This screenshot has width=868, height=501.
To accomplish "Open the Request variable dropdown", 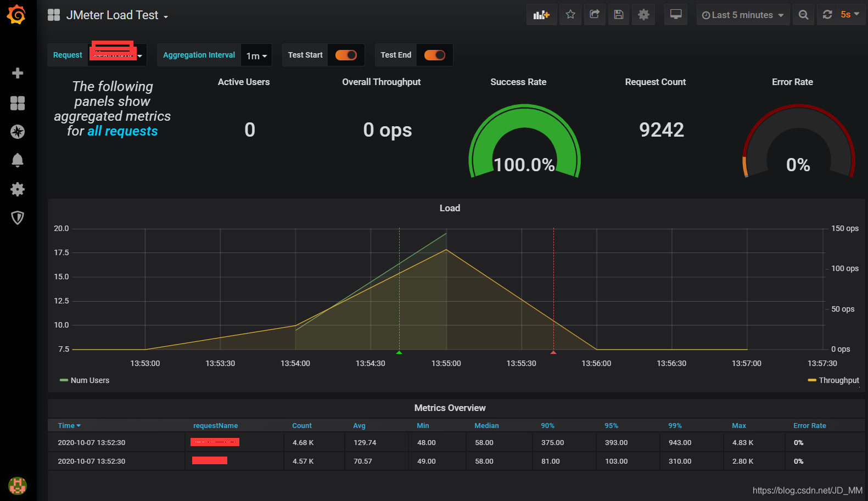I will [117, 55].
